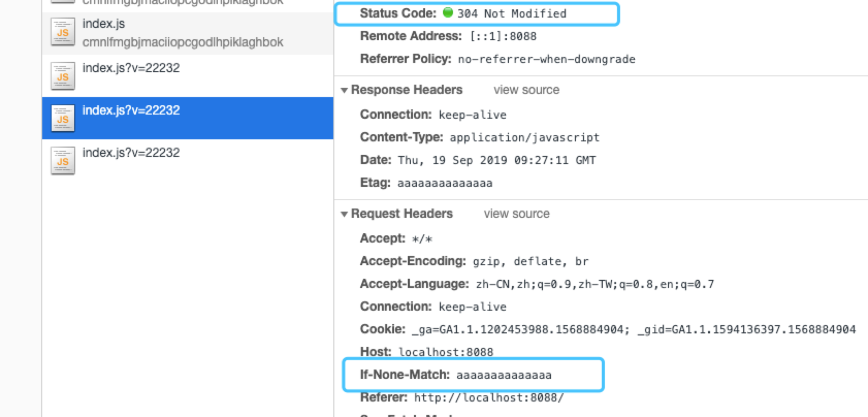Viewport: 868px width, 417px height.
Task: Select the index.js request row
Action: (x=188, y=33)
